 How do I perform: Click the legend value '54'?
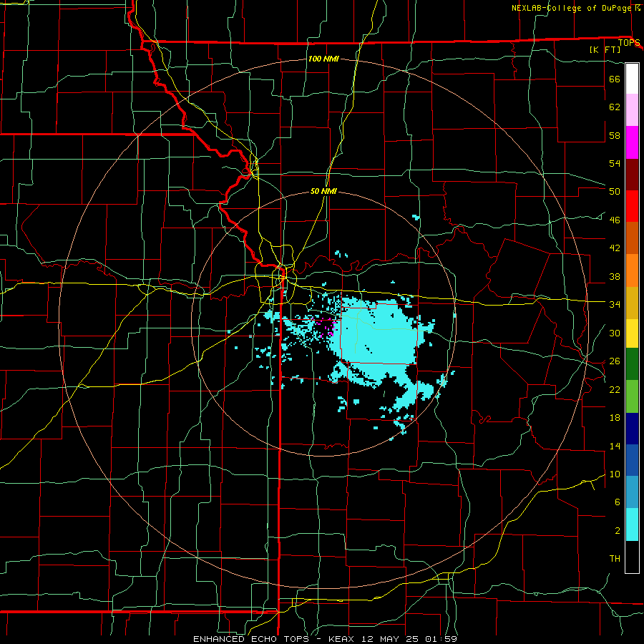(615, 163)
